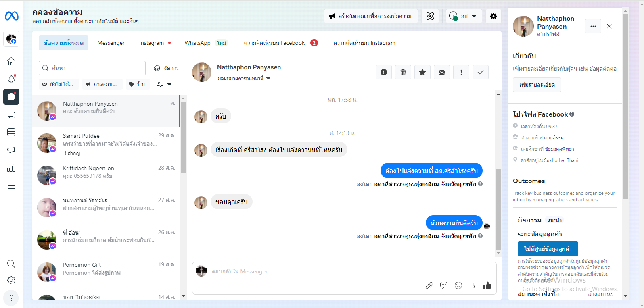
Task: Switch to the Messenger tab
Action: coord(111,43)
